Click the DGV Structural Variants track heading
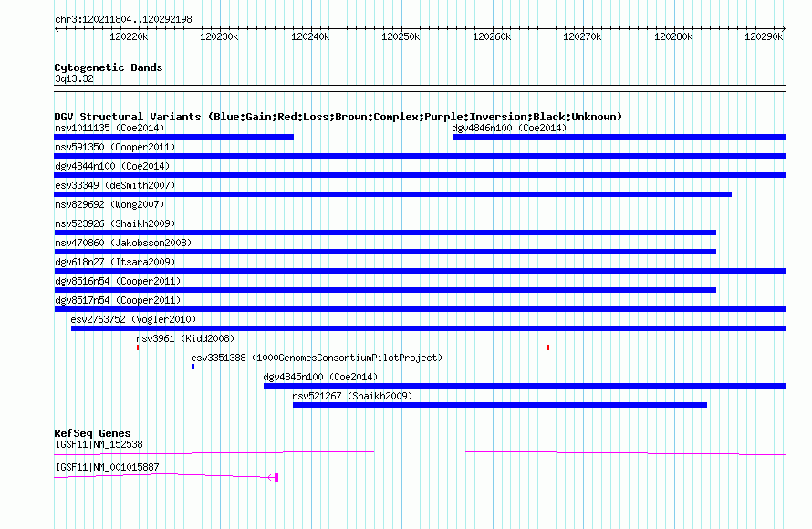Viewport: 812px width, 529px height. [x=338, y=117]
